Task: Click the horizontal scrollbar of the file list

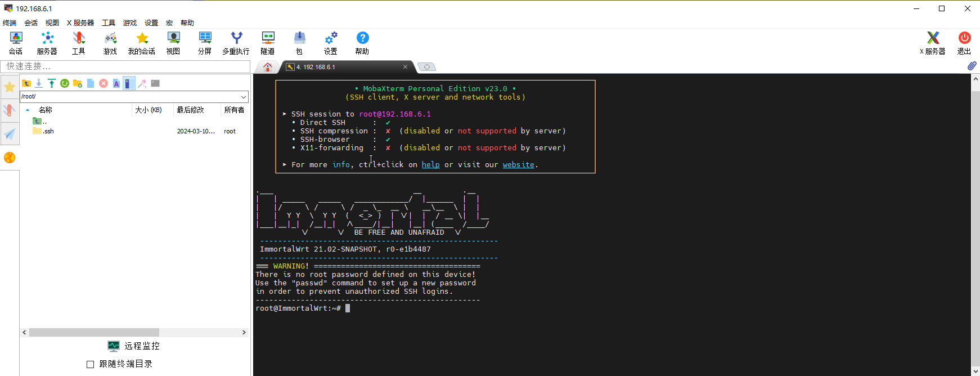Action: [x=94, y=333]
